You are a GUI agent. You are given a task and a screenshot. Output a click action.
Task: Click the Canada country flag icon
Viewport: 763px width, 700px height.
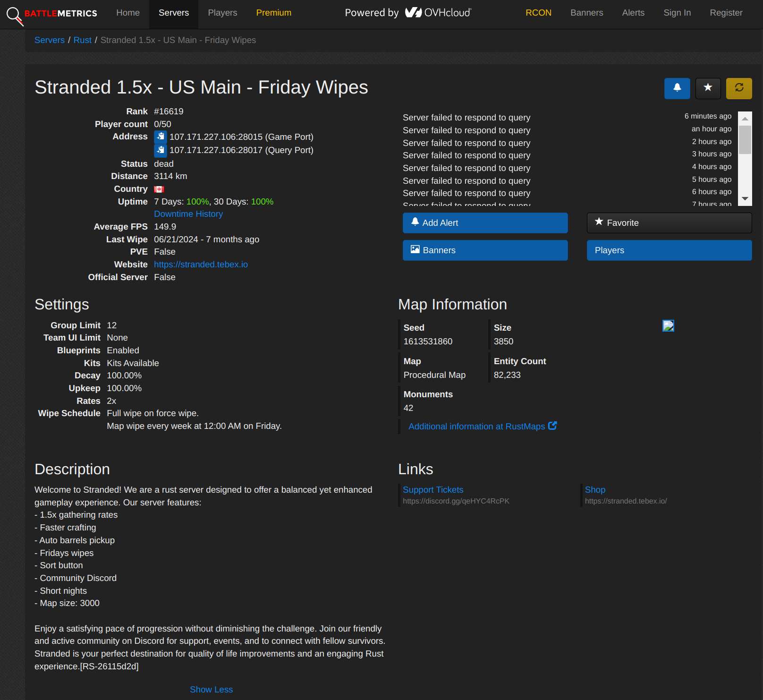159,189
